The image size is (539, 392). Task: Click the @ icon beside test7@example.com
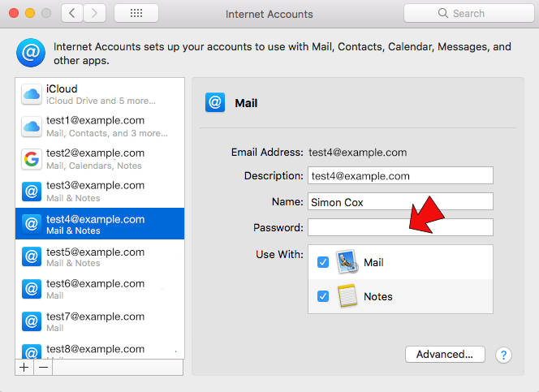32,321
